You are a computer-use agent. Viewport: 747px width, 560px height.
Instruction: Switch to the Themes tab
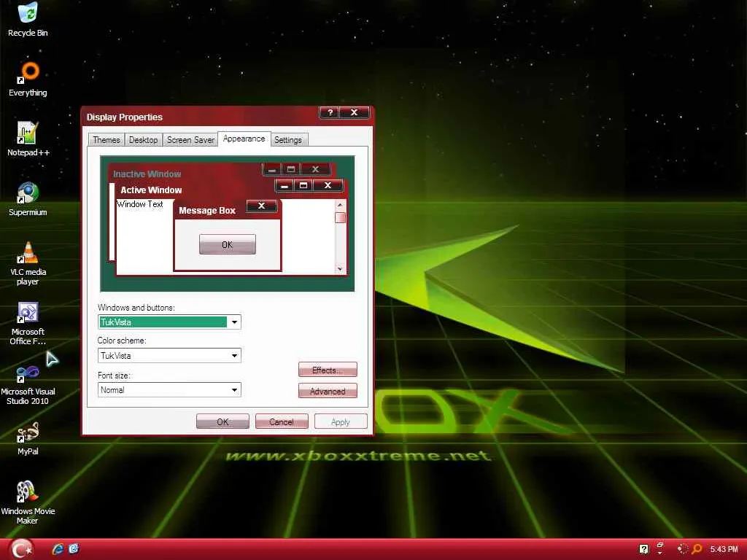click(x=107, y=140)
